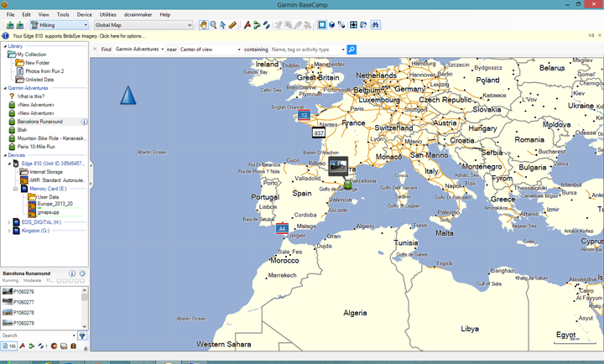
Task: Click the blue search magnifier button
Action: click(351, 49)
